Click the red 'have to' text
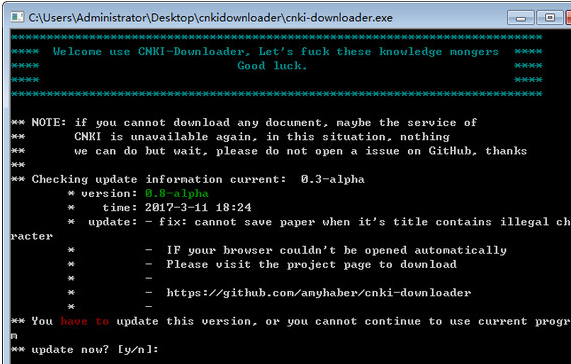This screenshot has width=571, height=364. point(84,321)
